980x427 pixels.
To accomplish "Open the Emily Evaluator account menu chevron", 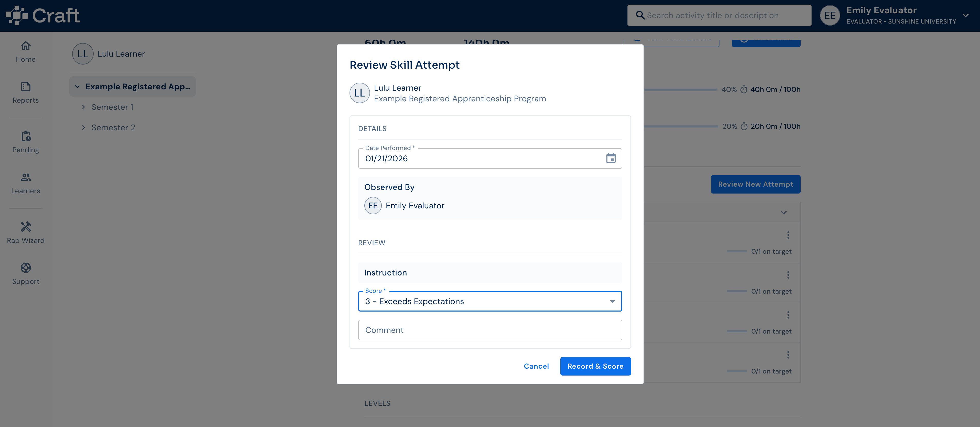I will coord(966,16).
